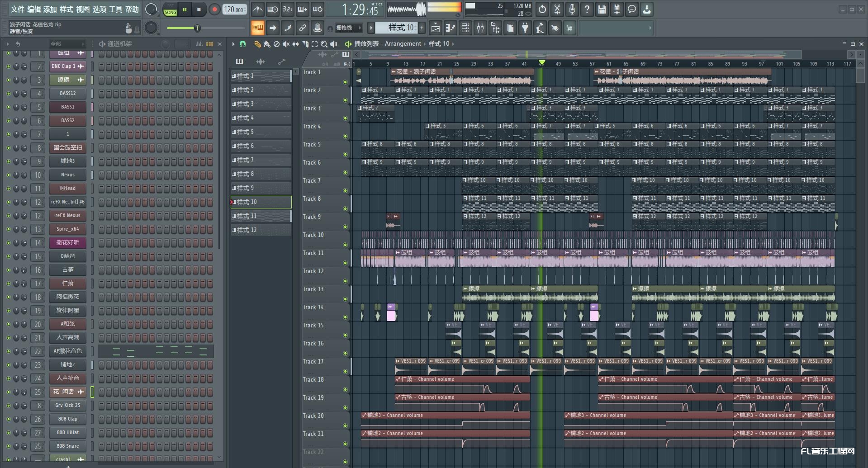Open the 视图 menu
The image size is (868, 468).
(83, 9)
